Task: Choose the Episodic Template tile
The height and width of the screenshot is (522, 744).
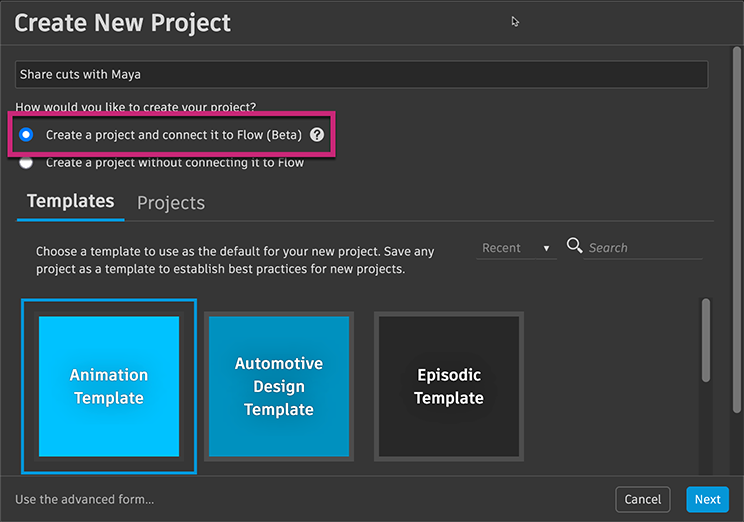Action: (x=448, y=386)
